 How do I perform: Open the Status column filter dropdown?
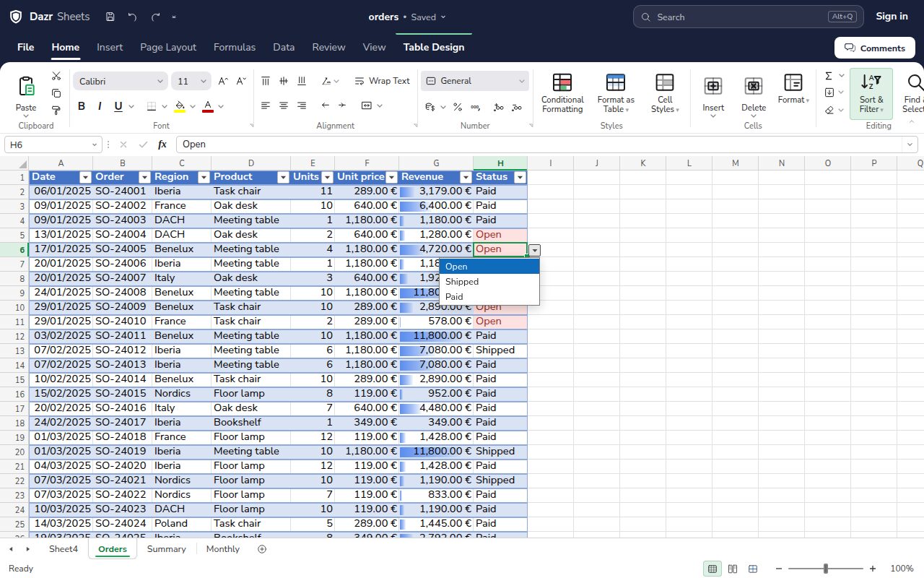click(x=520, y=177)
